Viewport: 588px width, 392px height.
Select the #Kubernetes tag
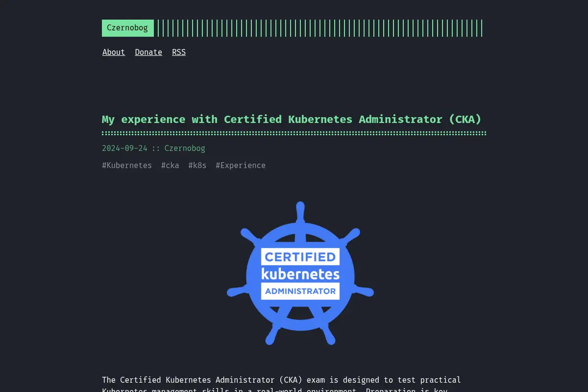coord(127,166)
